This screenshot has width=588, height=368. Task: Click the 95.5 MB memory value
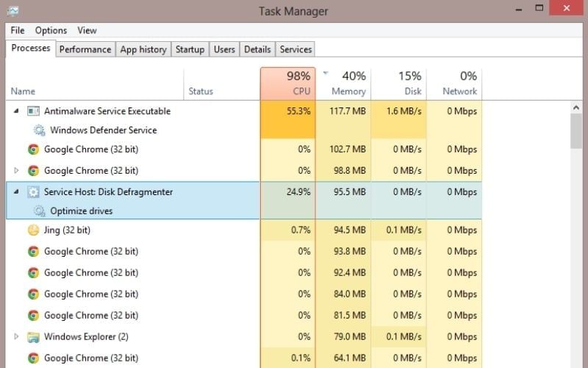(x=350, y=192)
